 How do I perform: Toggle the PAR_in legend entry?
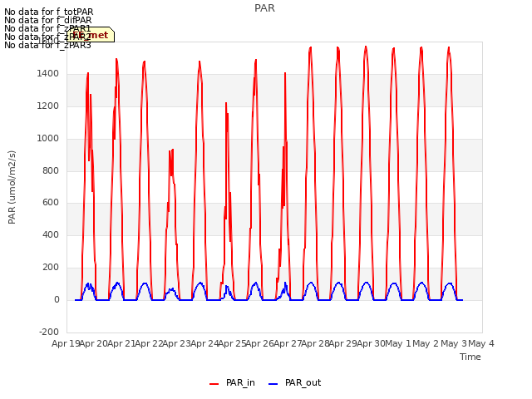coord(233,383)
